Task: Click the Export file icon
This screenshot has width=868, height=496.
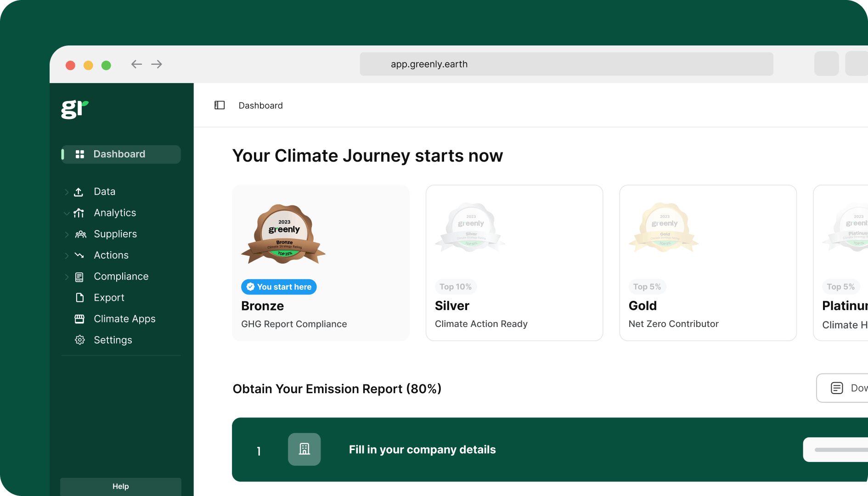Action: [79, 298]
